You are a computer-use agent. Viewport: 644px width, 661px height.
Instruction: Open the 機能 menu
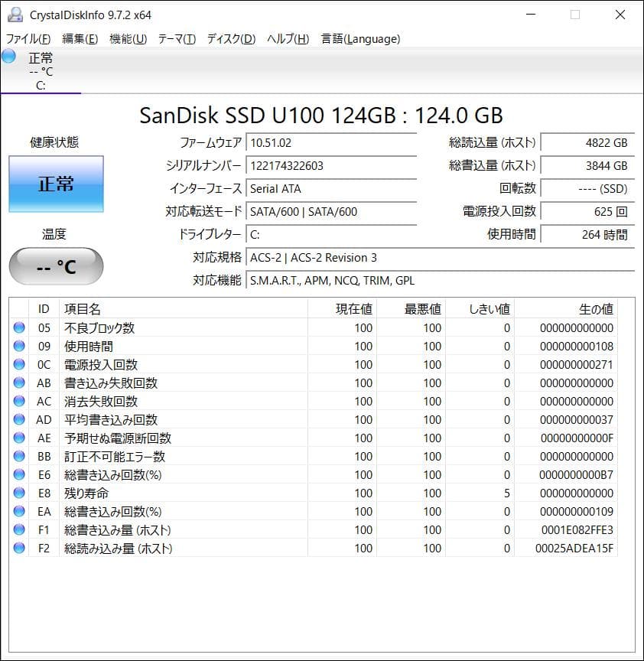click(126, 39)
